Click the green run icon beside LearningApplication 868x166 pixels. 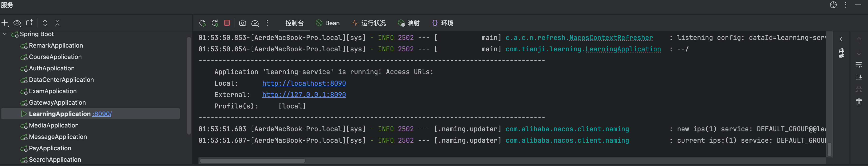click(24, 114)
